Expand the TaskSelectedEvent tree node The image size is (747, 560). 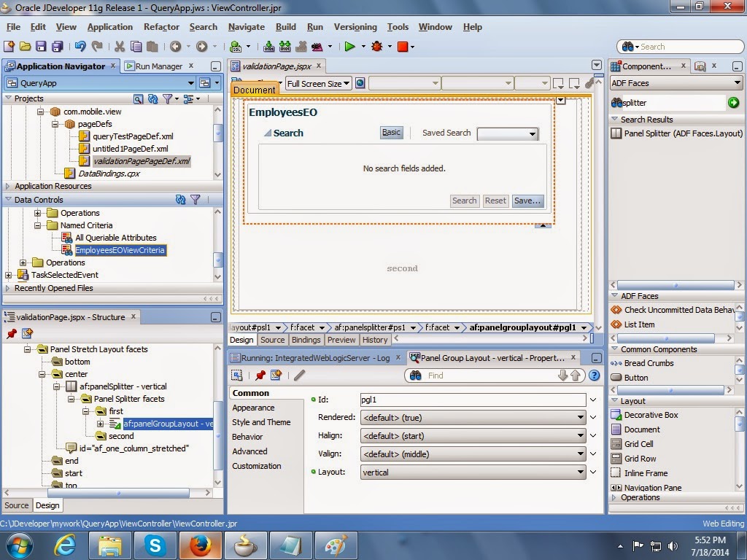(x=8, y=275)
